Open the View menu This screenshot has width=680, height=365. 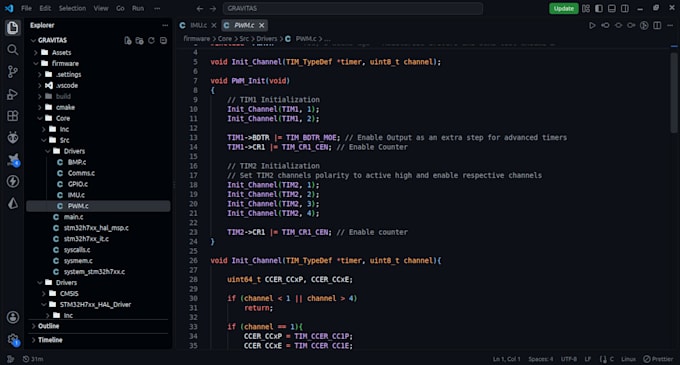click(101, 8)
